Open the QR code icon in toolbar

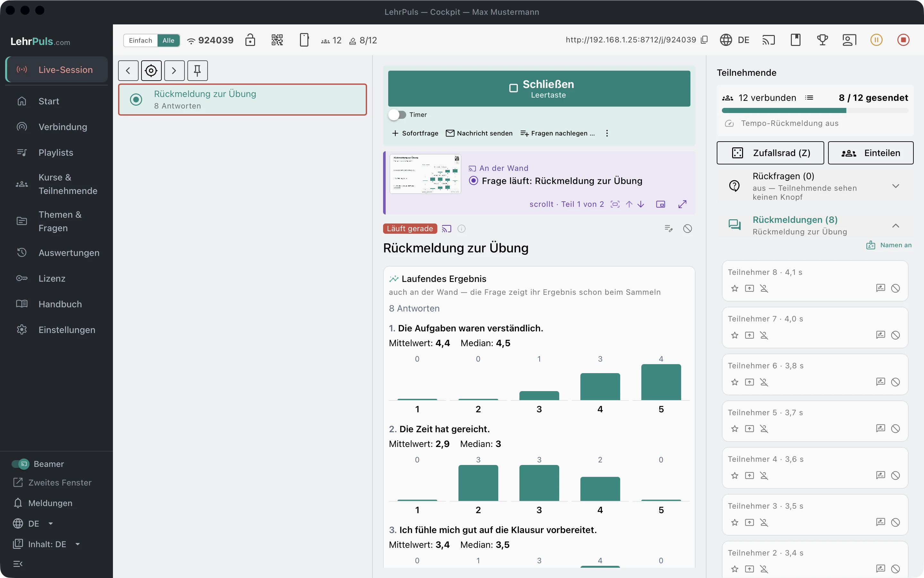pos(277,40)
